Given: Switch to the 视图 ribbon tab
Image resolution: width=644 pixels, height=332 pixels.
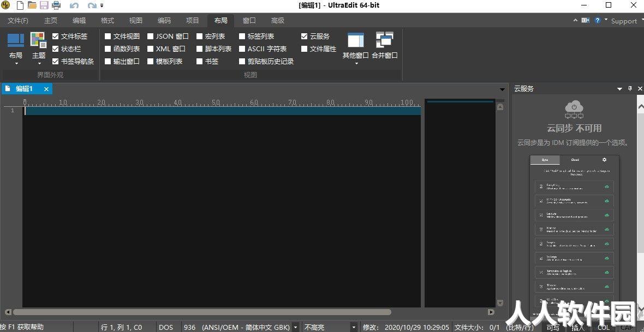Looking at the screenshot, I should [x=136, y=21].
